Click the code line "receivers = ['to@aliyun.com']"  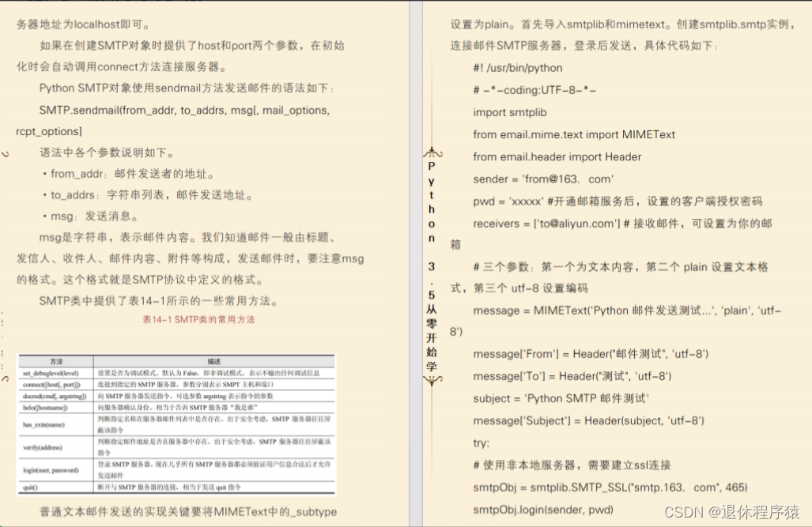tap(622, 224)
